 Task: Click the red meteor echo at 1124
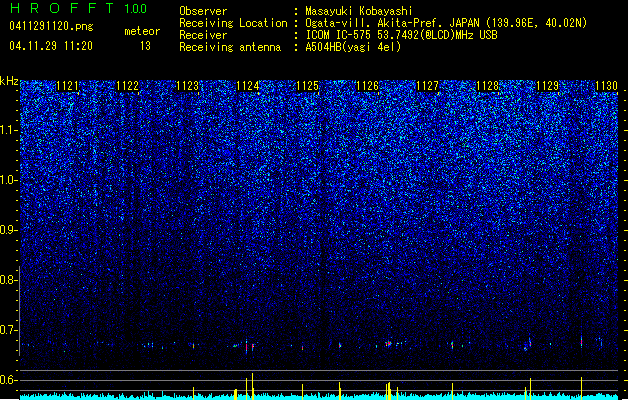click(246, 347)
